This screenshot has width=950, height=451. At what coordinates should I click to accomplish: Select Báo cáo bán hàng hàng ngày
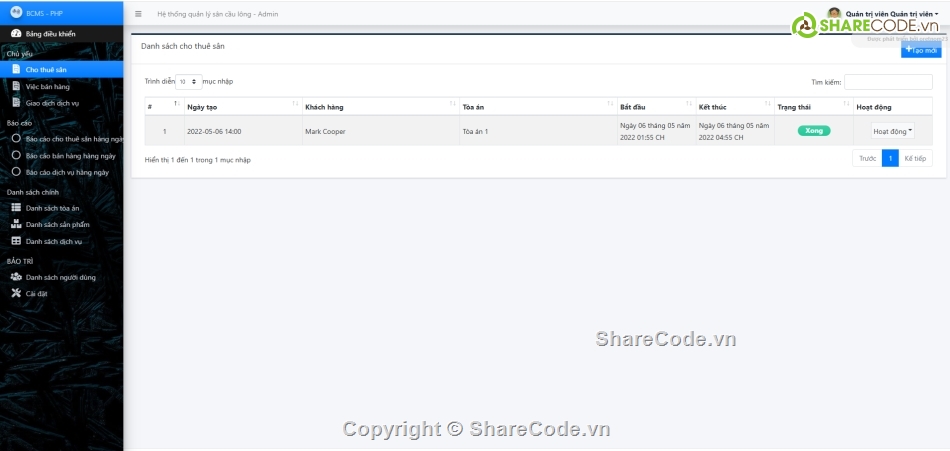tap(70, 156)
